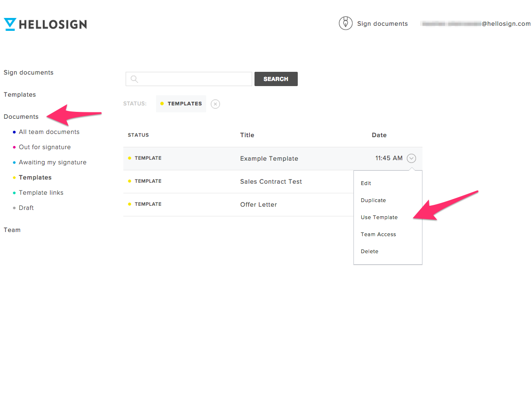This screenshot has width=532, height=418.
Task: Click the magnifier icon in search box
Action: click(x=134, y=79)
